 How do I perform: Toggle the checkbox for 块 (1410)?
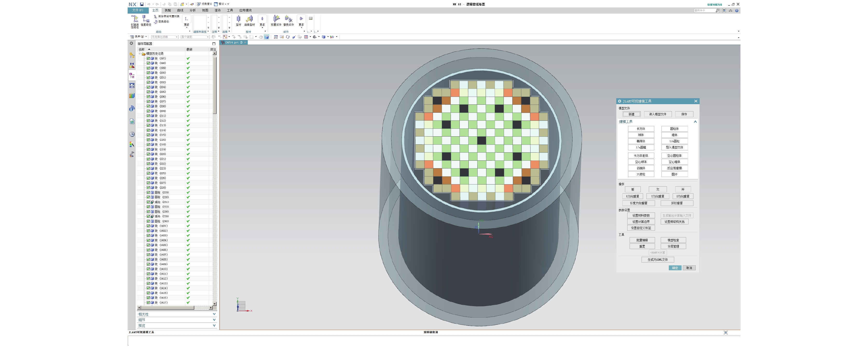[148, 269]
